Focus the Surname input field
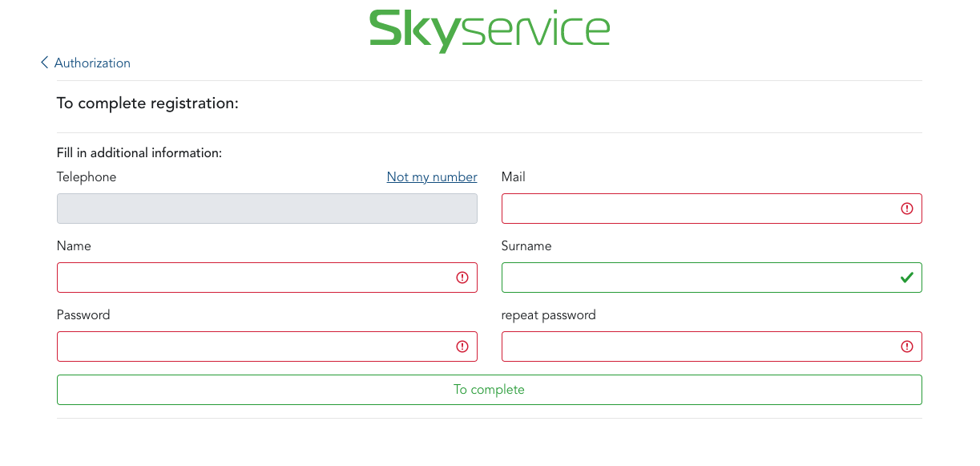The height and width of the screenshot is (466, 980). 697,278
